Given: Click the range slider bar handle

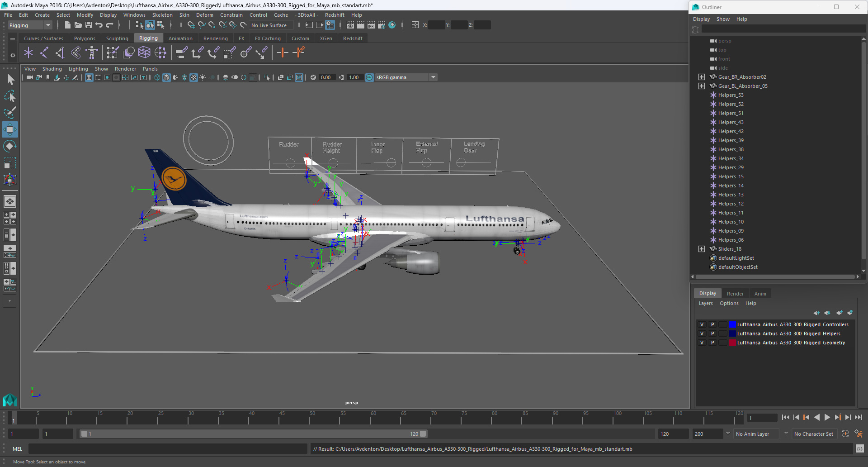Looking at the screenshot, I should [253, 434].
